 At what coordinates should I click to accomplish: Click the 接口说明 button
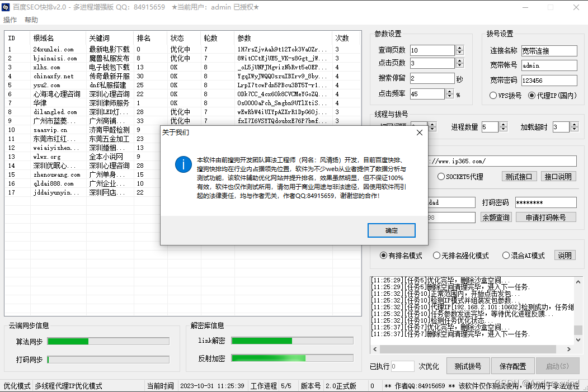[x=558, y=177]
